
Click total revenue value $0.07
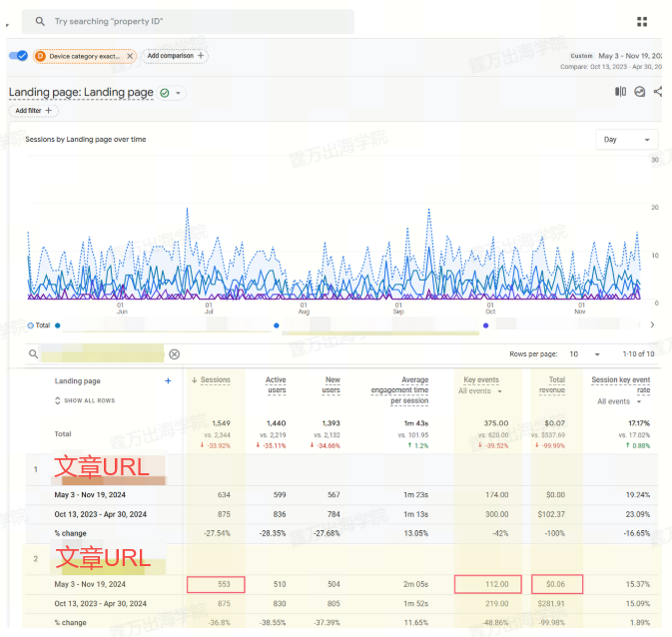click(554, 423)
